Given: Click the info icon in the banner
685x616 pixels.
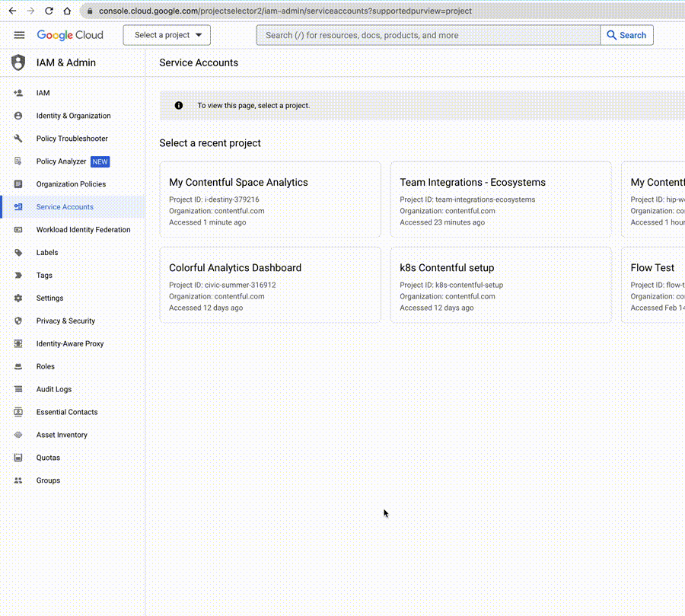Looking at the screenshot, I should point(179,105).
